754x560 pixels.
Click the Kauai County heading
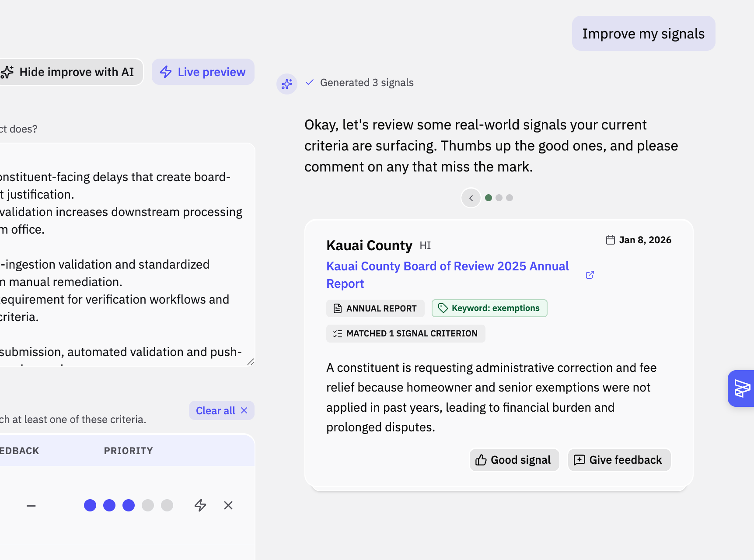(x=369, y=245)
